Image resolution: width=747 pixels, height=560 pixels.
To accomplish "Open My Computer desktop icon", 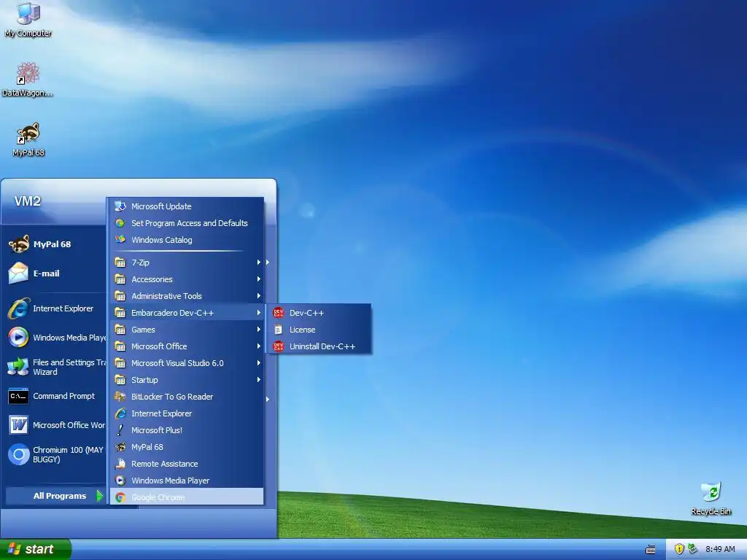I will click(28, 19).
